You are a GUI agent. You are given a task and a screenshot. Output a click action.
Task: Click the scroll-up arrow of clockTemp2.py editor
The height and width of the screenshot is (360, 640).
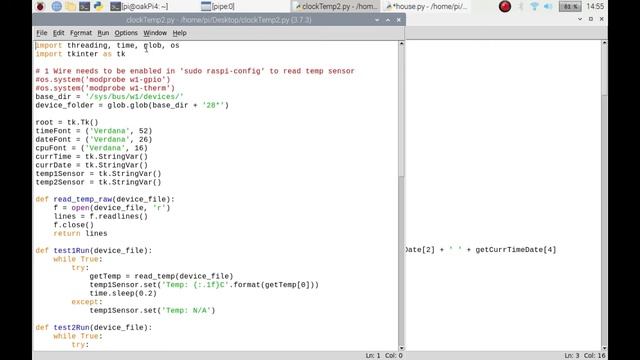click(x=402, y=43)
